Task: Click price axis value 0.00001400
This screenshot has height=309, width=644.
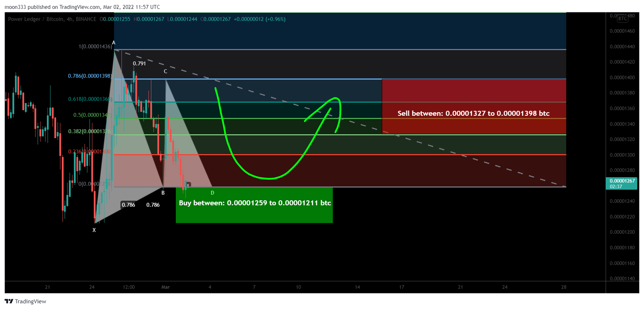Action: coord(622,77)
